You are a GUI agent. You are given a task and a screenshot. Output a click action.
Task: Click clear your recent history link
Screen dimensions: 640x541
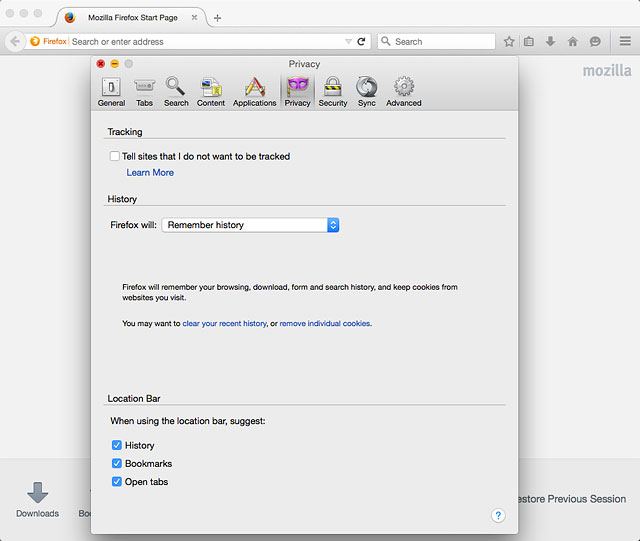tap(224, 323)
